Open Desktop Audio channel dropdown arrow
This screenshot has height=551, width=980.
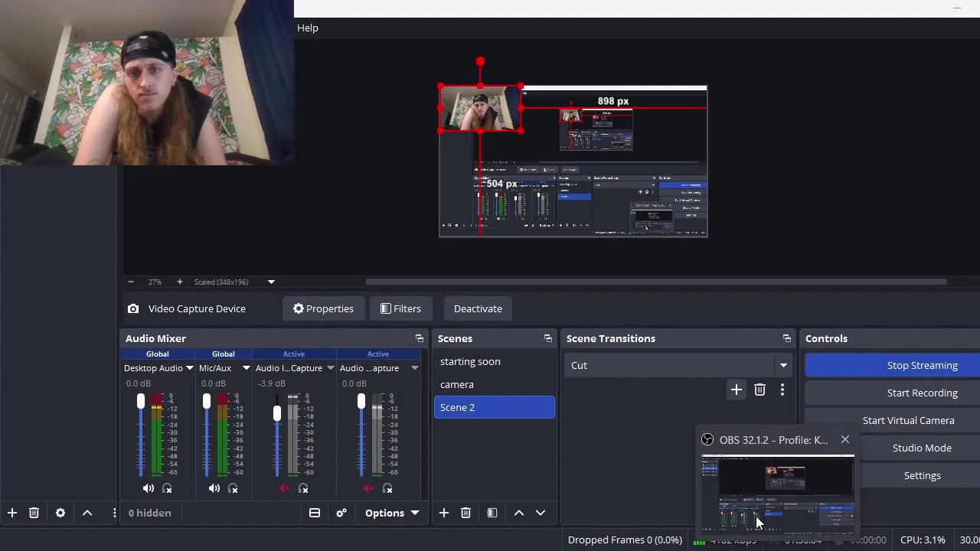190,368
